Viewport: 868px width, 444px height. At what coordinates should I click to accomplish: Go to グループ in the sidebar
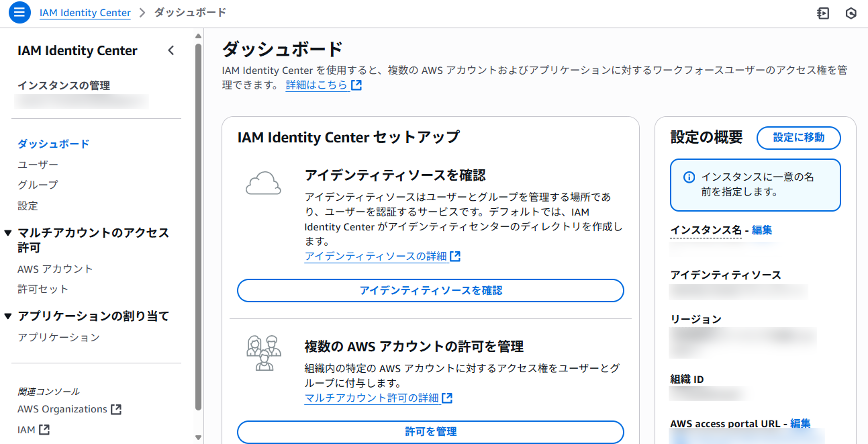tap(38, 185)
